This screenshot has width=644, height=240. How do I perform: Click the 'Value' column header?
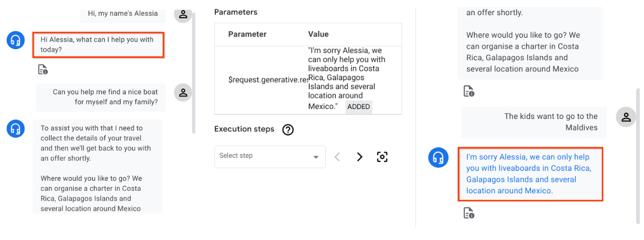click(x=319, y=34)
